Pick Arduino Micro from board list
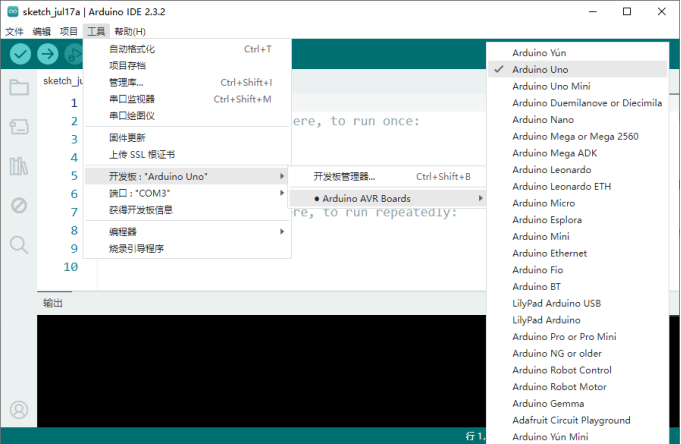 pos(578,203)
